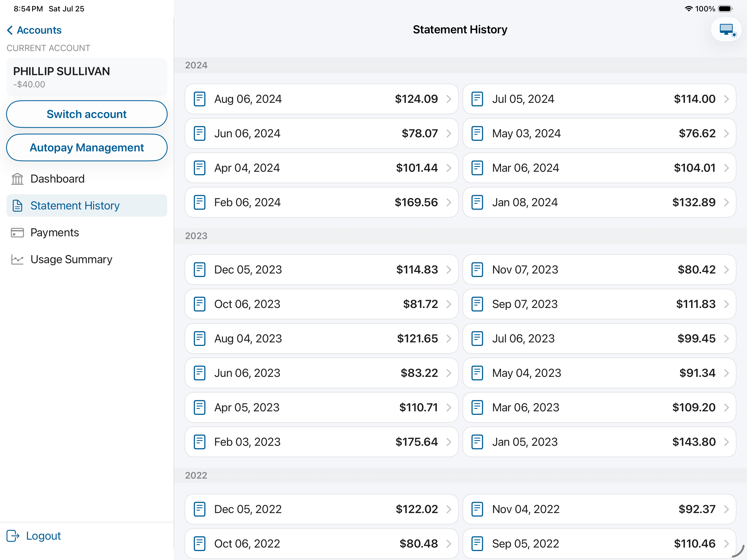Click the document icon for Jul 06, 2023
Screen dimensions: 747x560
(x=477, y=339)
